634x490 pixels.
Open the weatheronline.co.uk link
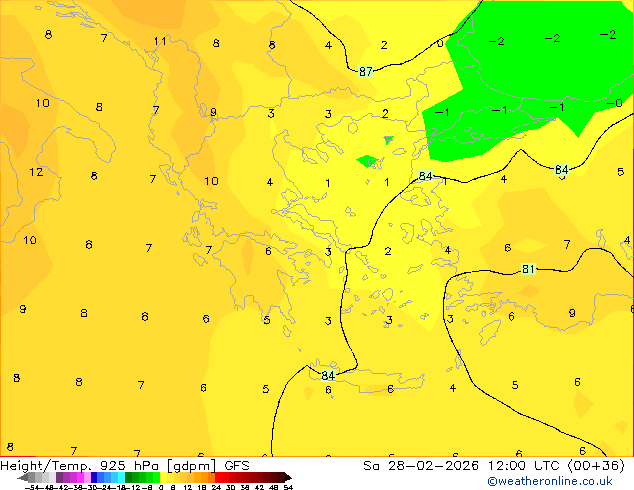pyautogui.click(x=549, y=481)
